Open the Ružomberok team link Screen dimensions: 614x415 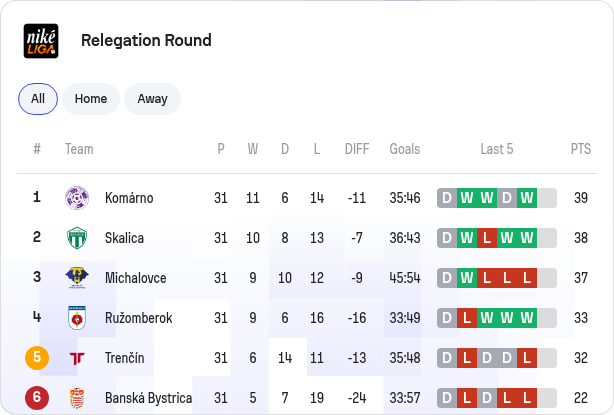139,318
